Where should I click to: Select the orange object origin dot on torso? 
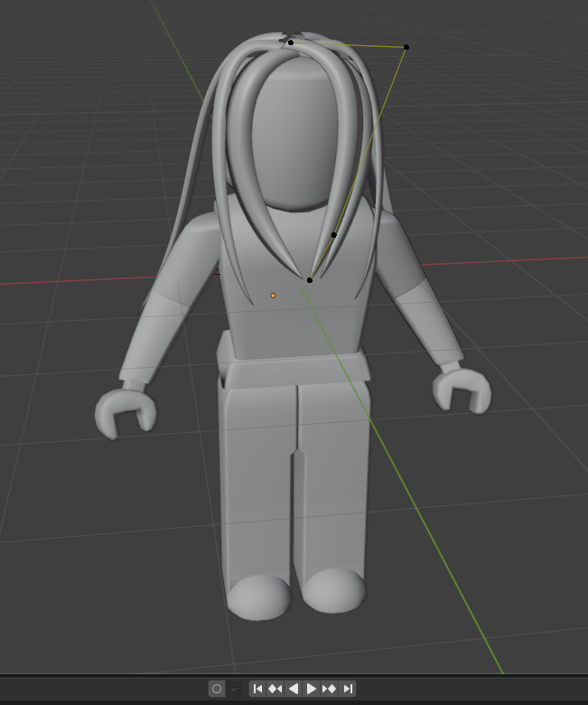[273, 296]
